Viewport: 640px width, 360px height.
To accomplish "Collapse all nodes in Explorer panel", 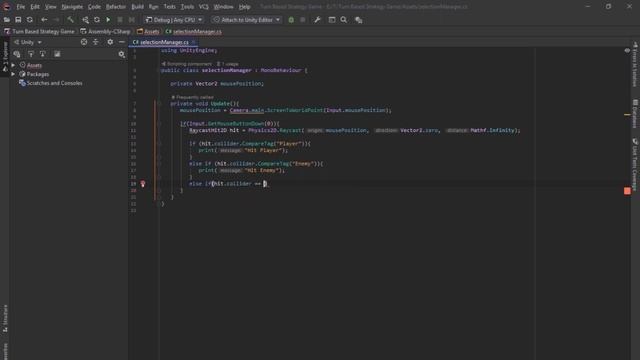I will click(x=96, y=42).
